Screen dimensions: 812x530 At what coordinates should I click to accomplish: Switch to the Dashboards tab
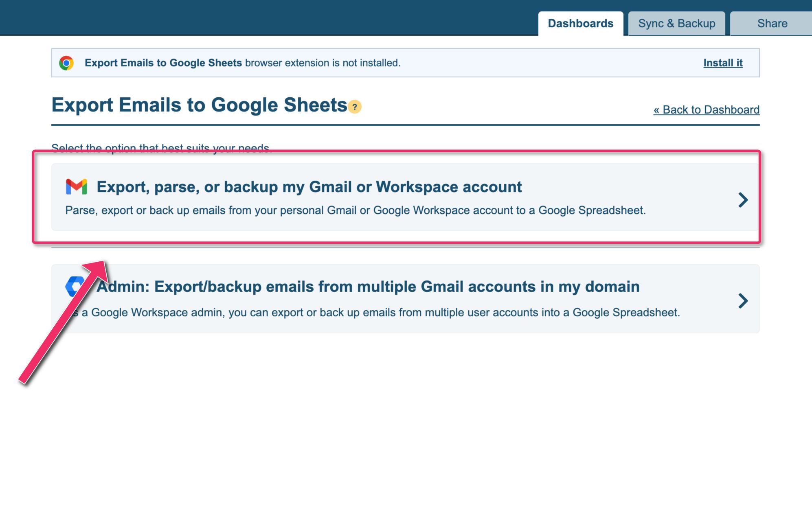tap(580, 24)
